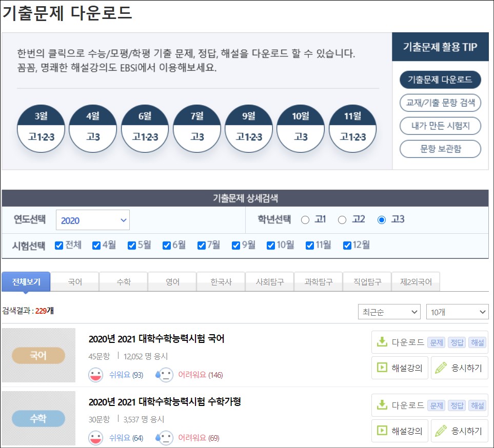Screen dimensions: 494x448
Task: Click the 기출문제 활용 TIP header
Action: pyautogui.click(x=440, y=47)
